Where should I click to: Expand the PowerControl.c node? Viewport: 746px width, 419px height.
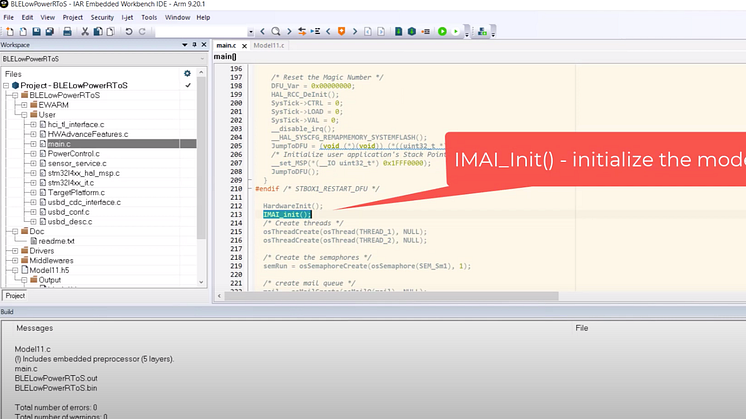33,154
